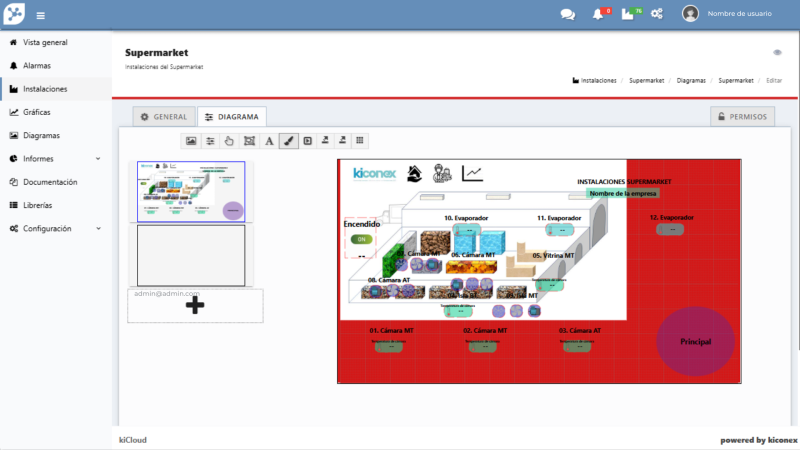Select the hand pointer tool
The height and width of the screenshot is (450, 800).
(x=229, y=141)
